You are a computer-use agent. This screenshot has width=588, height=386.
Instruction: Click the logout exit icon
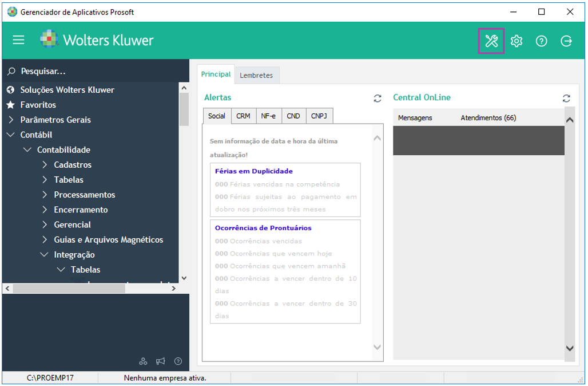566,41
